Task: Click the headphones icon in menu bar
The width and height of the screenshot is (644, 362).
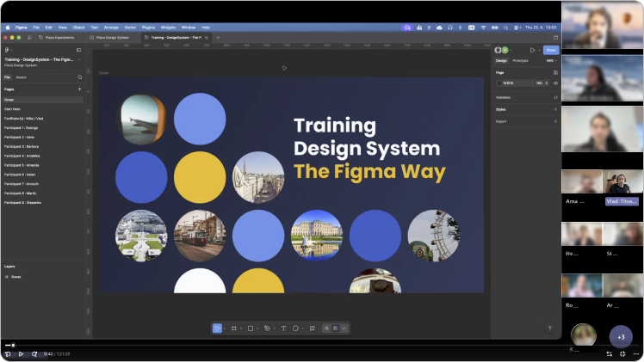Action: pyautogui.click(x=449, y=28)
